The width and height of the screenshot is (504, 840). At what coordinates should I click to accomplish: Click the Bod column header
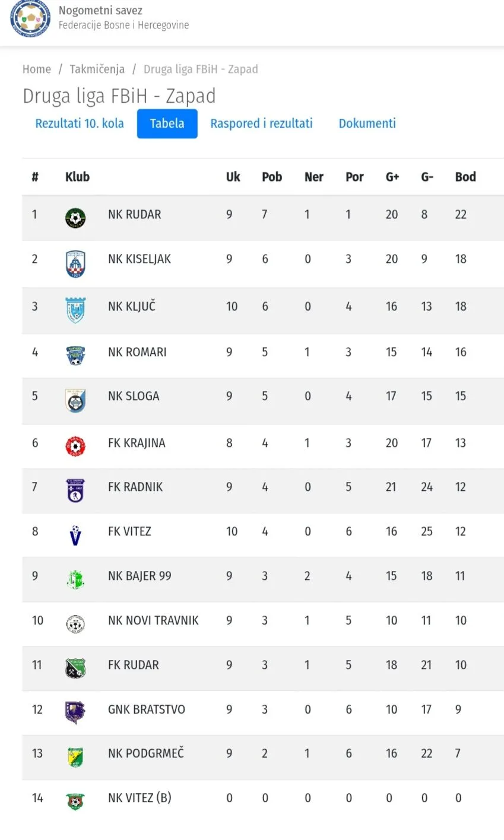pos(465,177)
